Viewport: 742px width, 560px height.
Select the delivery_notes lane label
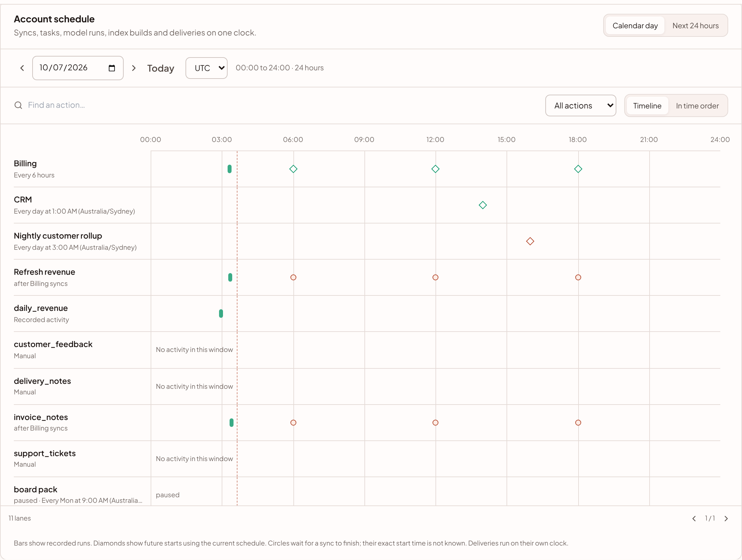pyautogui.click(x=42, y=381)
